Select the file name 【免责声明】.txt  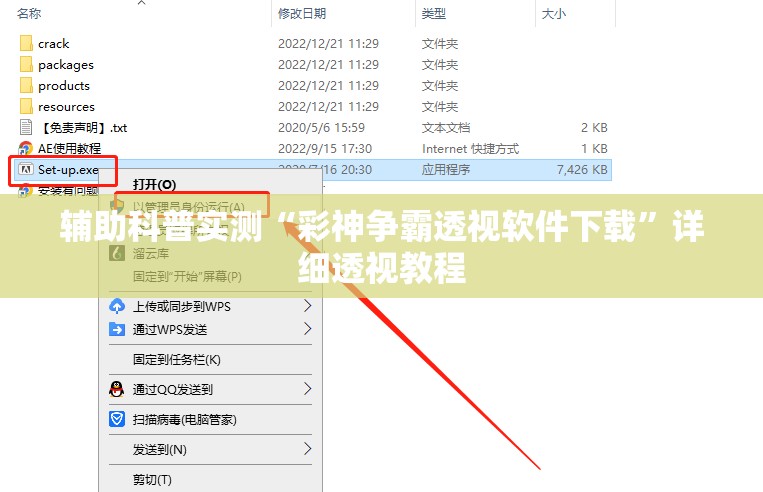pyautogui.click(x=83, y=128)
